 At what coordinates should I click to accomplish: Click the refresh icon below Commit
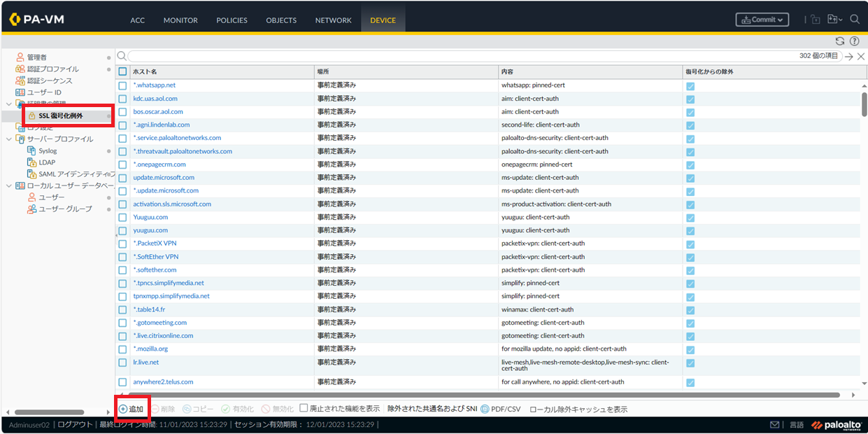pos(839,41)
